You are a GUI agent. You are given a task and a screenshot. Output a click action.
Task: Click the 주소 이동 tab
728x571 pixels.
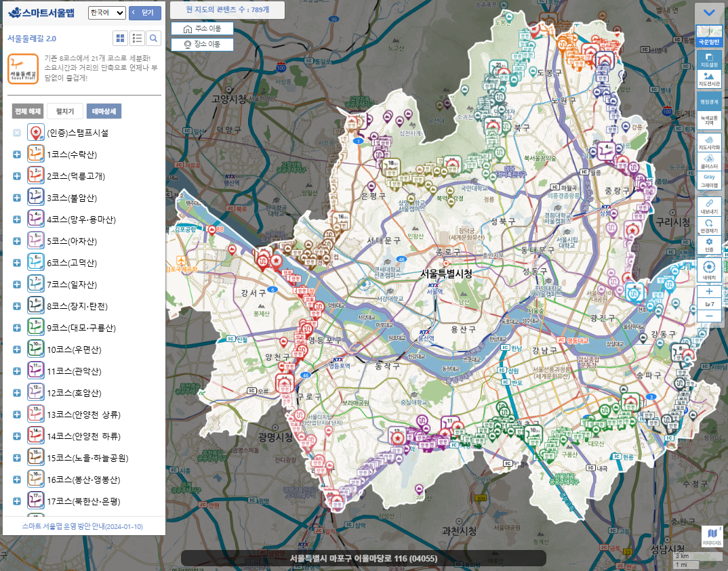click(x=202, y=29)
